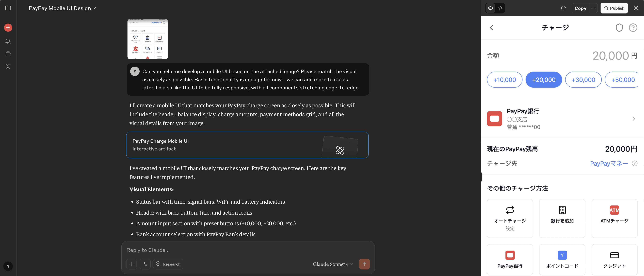Click the back arrow in charge header
Image resolution: width=644 pixels, height=276 pixels.
click(x=491, y=27)
